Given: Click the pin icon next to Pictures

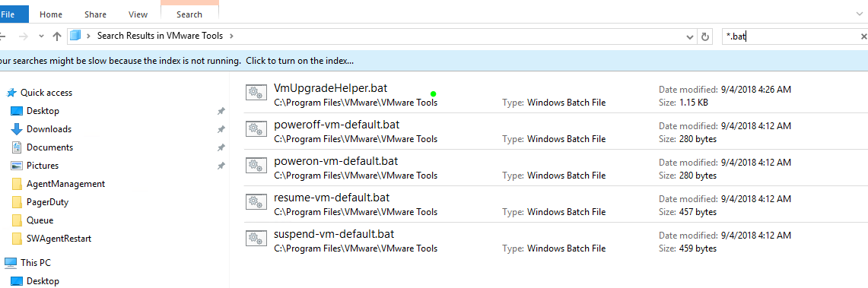Looking at the screenshot, I should [221, 166].
